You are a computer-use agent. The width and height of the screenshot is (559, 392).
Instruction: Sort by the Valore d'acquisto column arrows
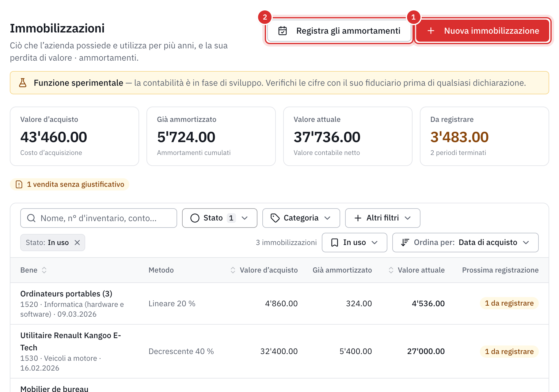tap(233, 270)
